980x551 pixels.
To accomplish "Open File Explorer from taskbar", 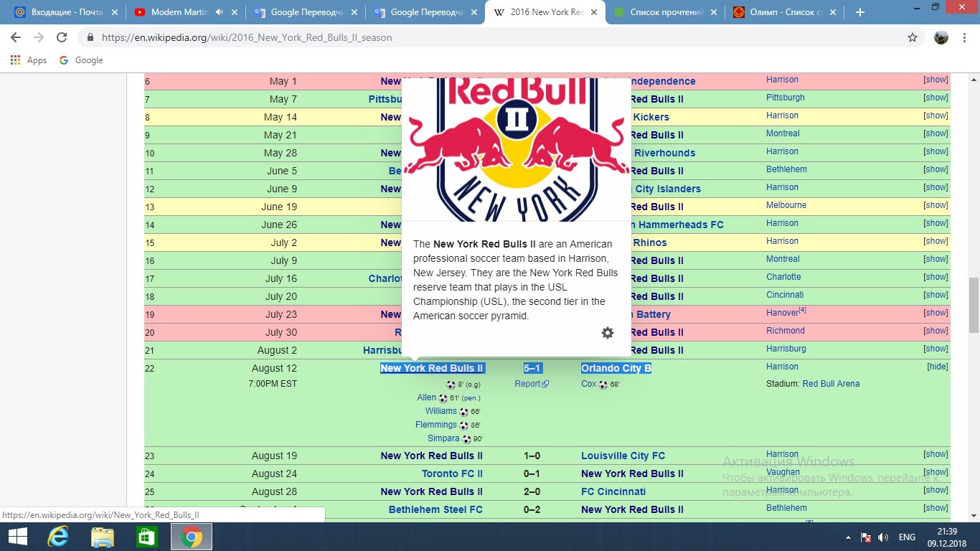I will coord(103,537).
